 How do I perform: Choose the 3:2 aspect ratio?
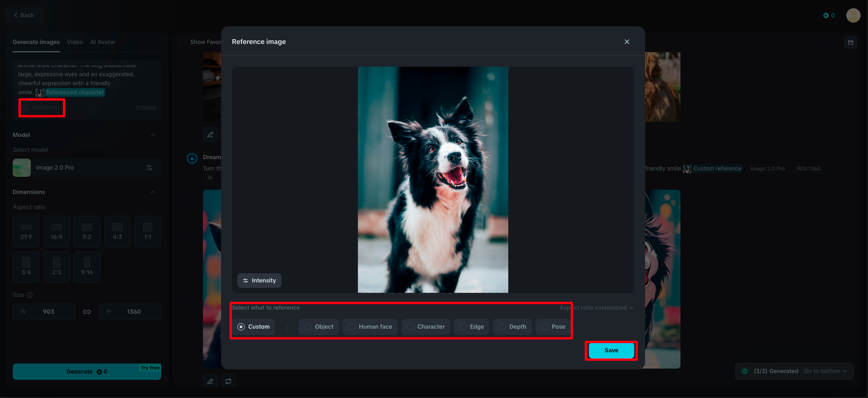click(87, 232)
